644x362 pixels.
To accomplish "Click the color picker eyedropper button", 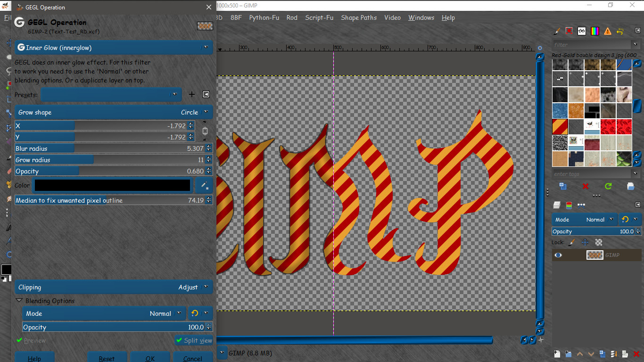I will pos(205,185).
